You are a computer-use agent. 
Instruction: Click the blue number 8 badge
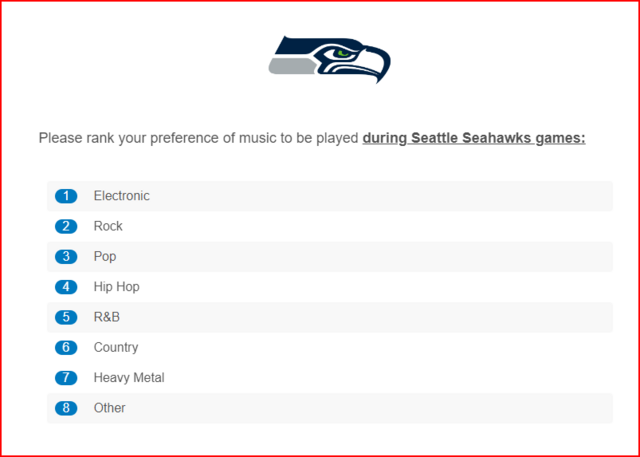point(66,408)
